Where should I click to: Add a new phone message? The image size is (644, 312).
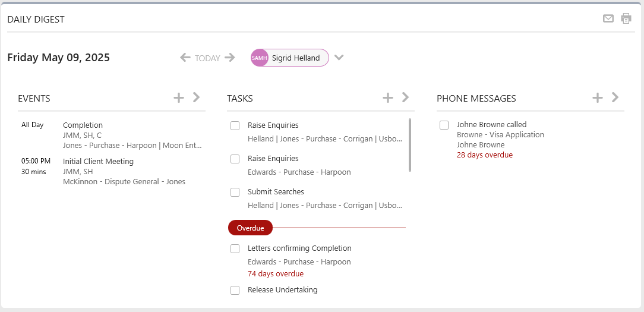597,97
